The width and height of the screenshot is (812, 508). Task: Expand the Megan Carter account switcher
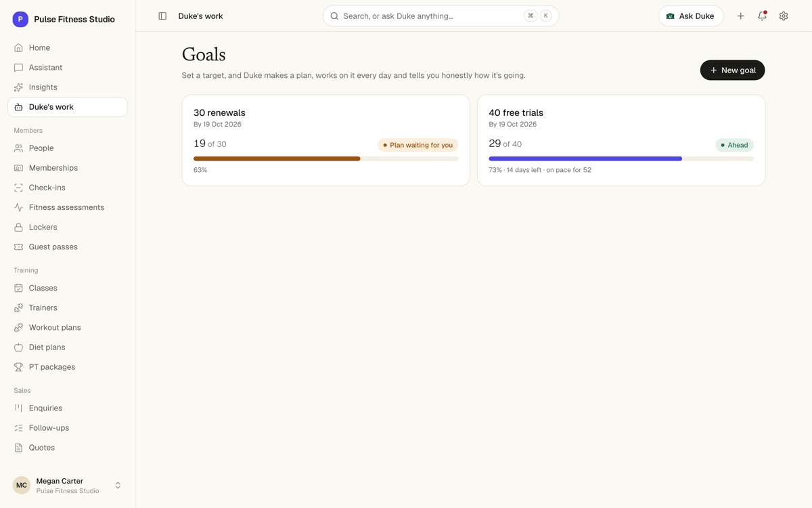tap(67, 486)
